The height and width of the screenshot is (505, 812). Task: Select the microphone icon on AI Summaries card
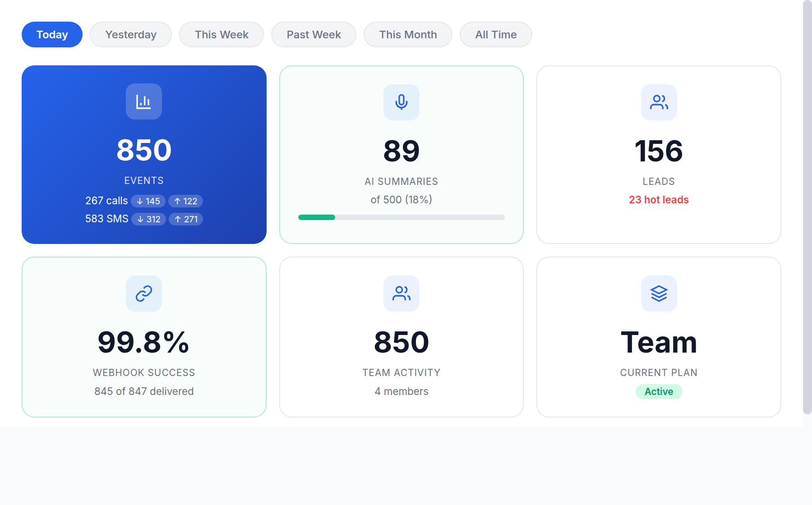click(401, 102)
